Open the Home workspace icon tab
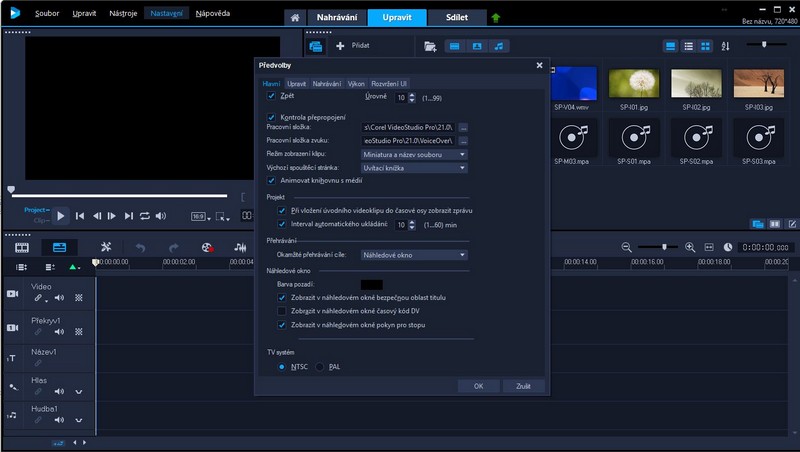800x452 pixels. (x=294, y=18)
